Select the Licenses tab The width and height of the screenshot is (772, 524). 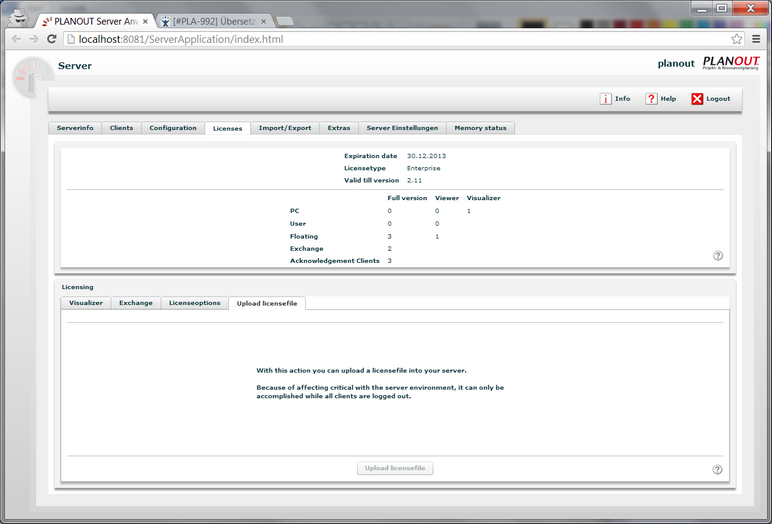[x=227, y=129]
